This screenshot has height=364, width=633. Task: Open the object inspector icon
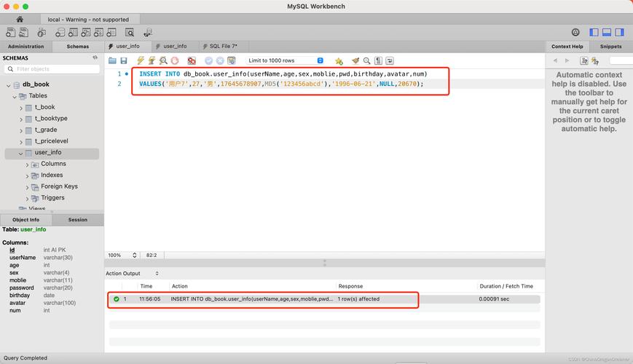[x=42, y=33]
